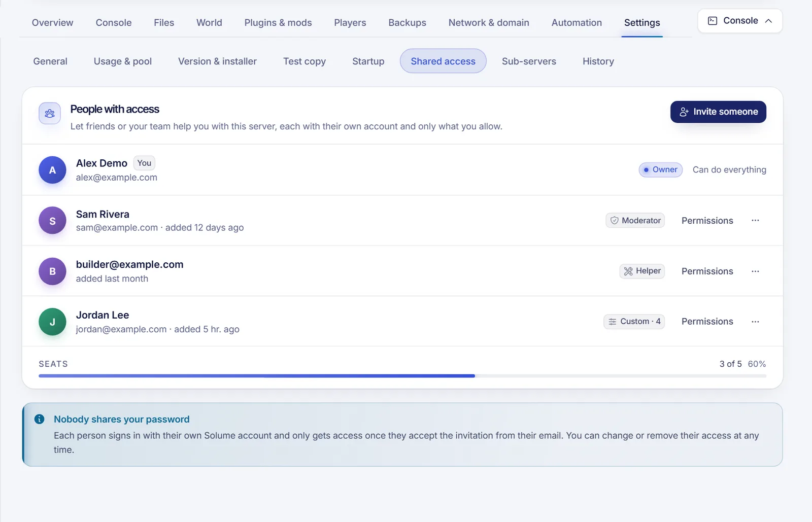
Task: Click Sam Rivera's Moderator role badge
Action: tap(635, 221)
